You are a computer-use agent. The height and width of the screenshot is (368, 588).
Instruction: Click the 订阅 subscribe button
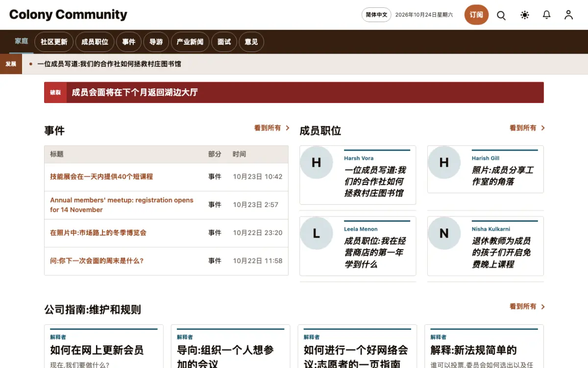[476, 15]
